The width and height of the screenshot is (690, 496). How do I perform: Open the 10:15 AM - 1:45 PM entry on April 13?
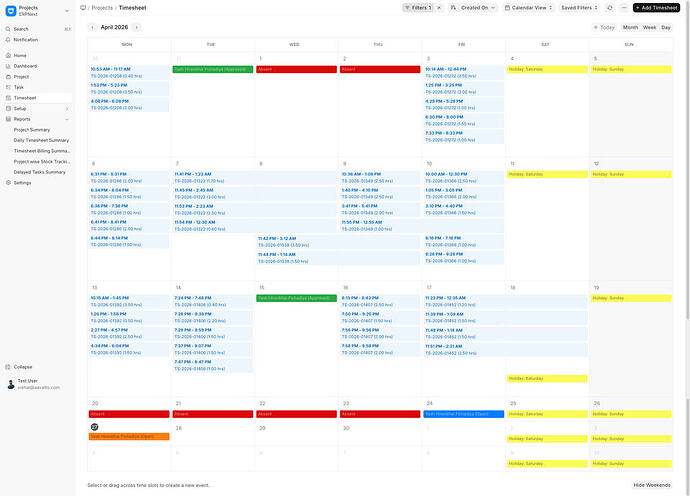129,301
